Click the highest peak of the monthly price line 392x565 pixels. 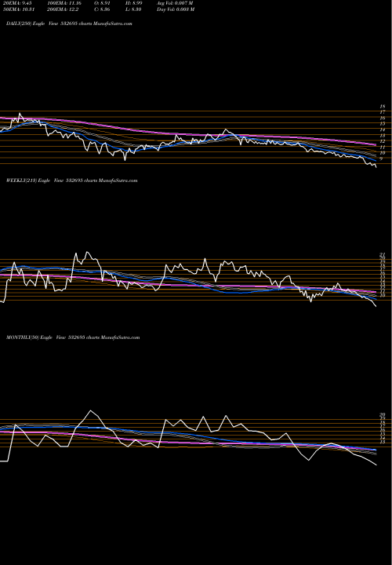pos(91,410)
